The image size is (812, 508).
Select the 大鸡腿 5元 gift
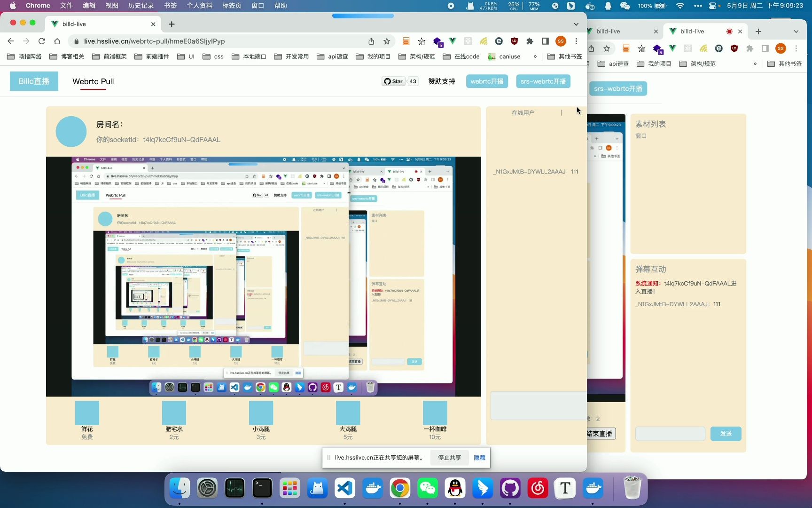point(348,420)
